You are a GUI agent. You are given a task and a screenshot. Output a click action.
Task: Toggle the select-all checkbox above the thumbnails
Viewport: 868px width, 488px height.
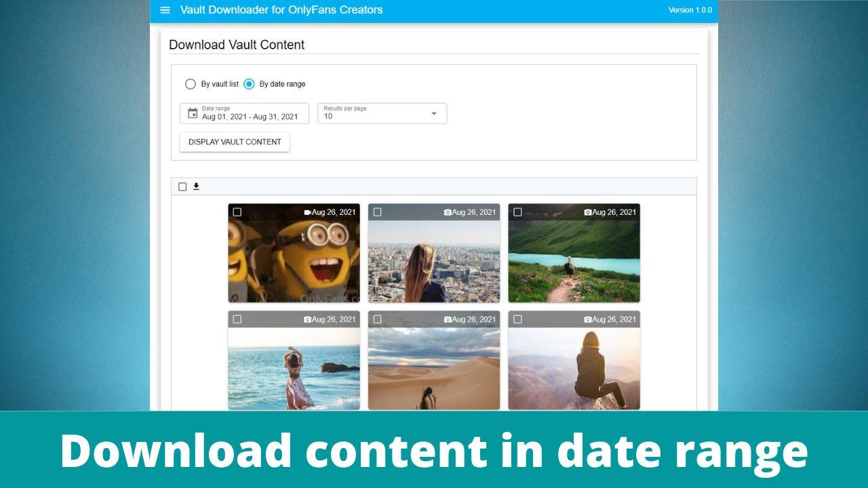(x=181, y=186)
